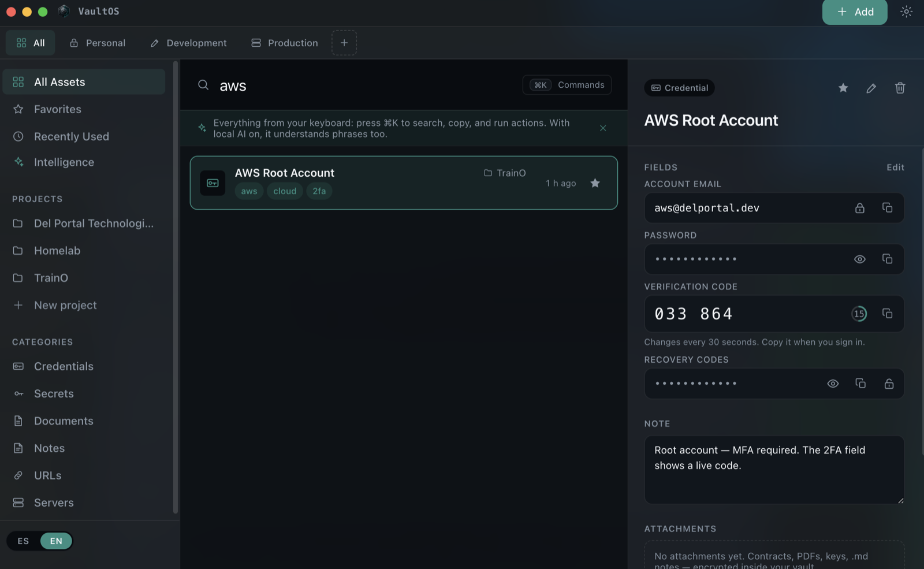Show Recently Used items
Screen dimensions: 924x569
(84, 136)
